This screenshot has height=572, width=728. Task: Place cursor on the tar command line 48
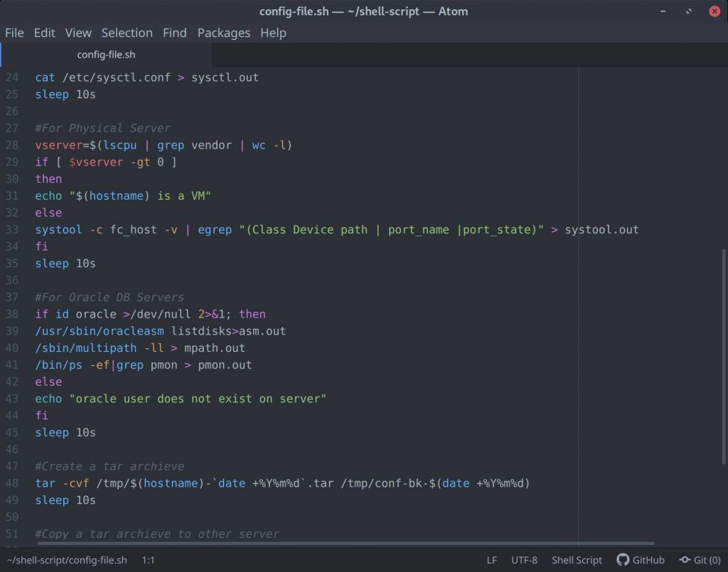[213, 483]
